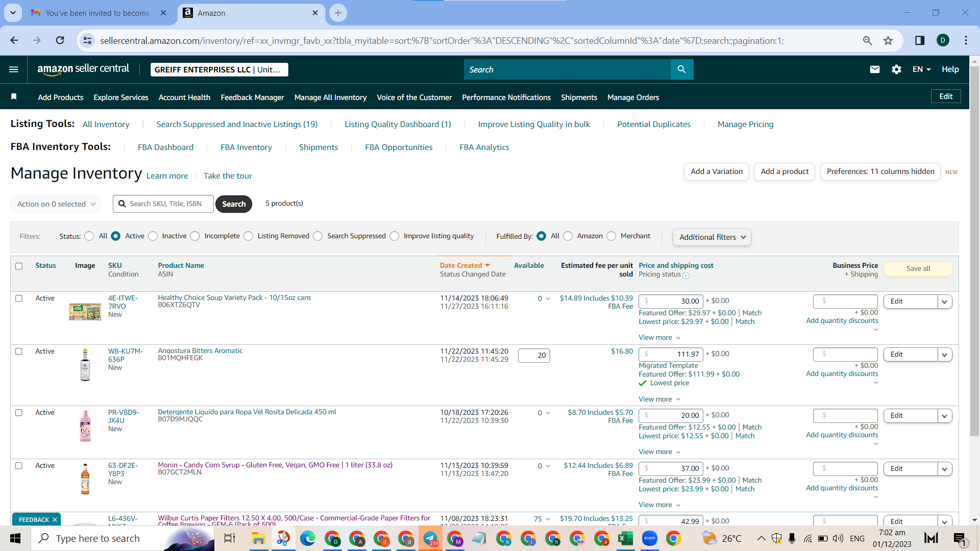Open the EN language dropdown
980x551 pixels.
tap(921, 69)
